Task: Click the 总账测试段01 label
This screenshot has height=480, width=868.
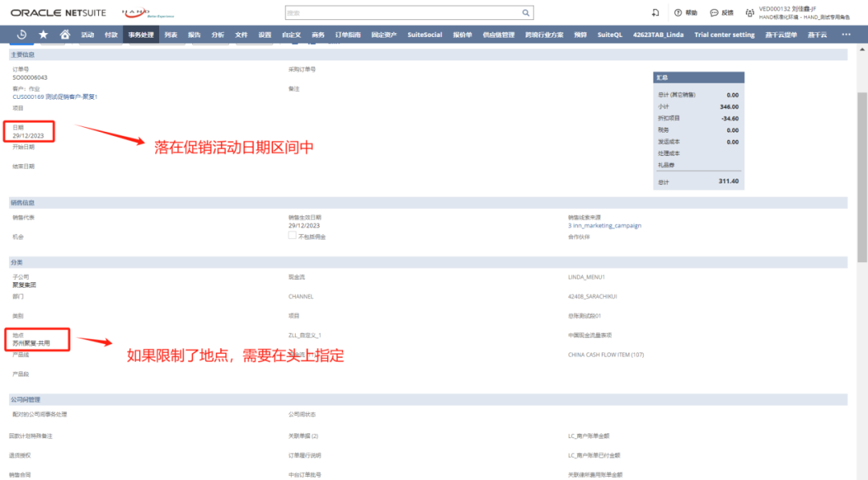Action: point(584,315)
